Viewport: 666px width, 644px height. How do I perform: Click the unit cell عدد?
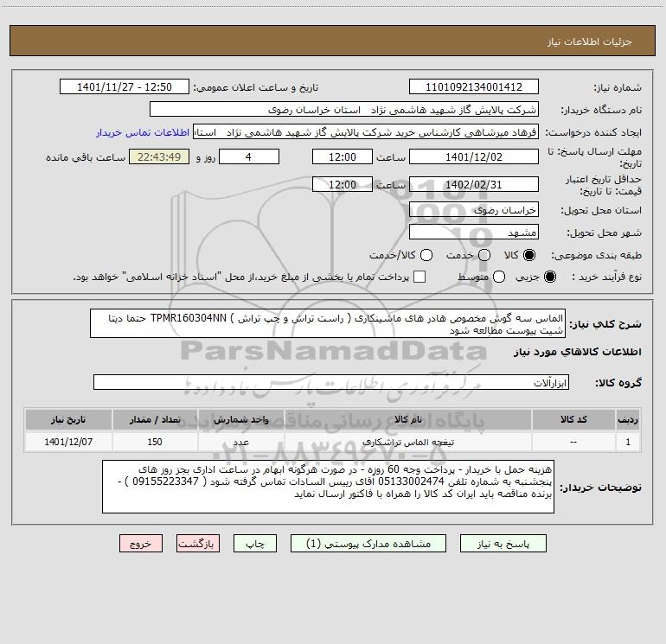tap(240, 442)
